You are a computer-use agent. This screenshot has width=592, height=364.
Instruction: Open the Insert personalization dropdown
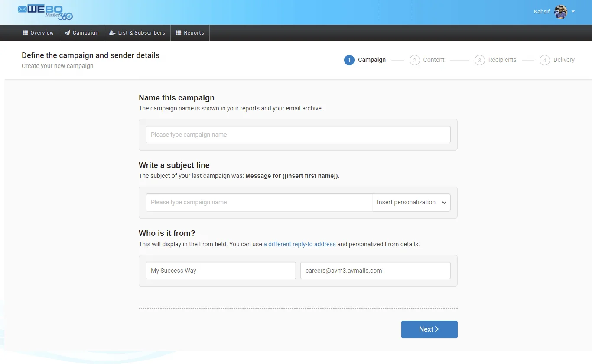tap(411, 203)
